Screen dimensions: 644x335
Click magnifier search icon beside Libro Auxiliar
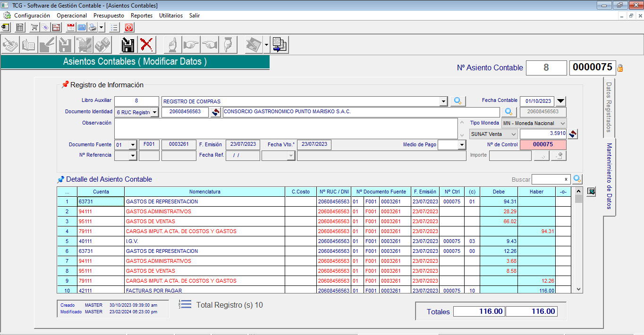point(458,101)
